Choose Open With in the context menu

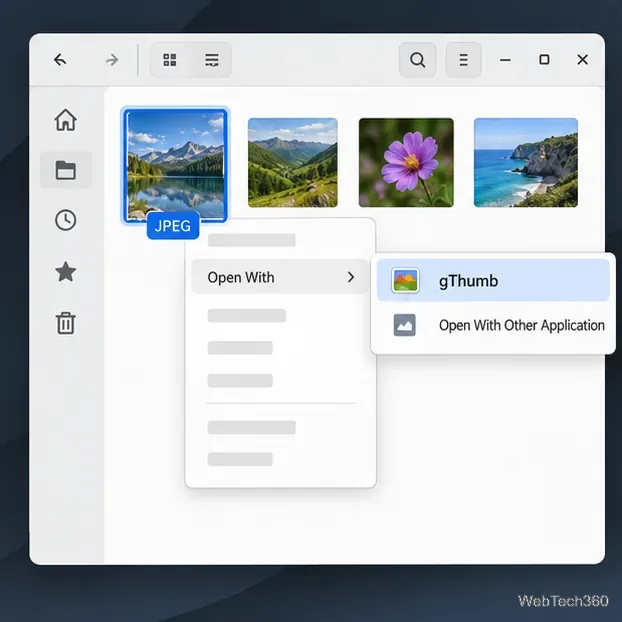pos(280,277)
